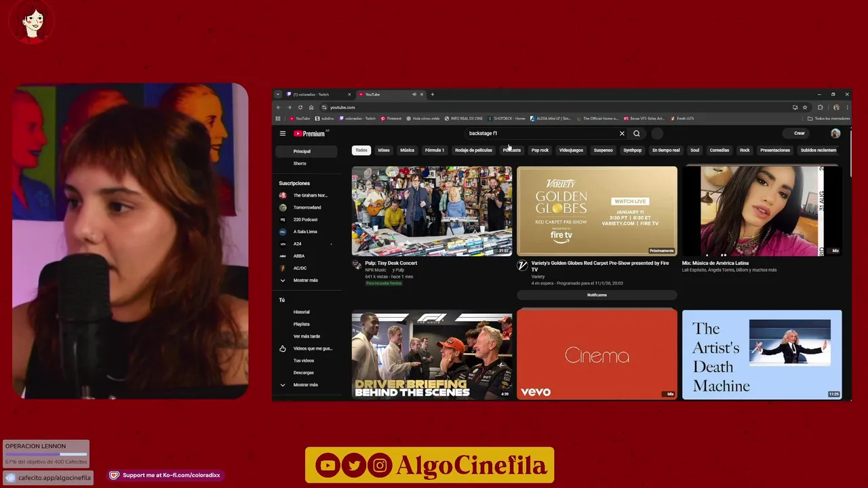Click the AC/DC channel icon in subscriptions
This screenshot has width=868, height=488.
pyautogui.click(x=283, y=268)
